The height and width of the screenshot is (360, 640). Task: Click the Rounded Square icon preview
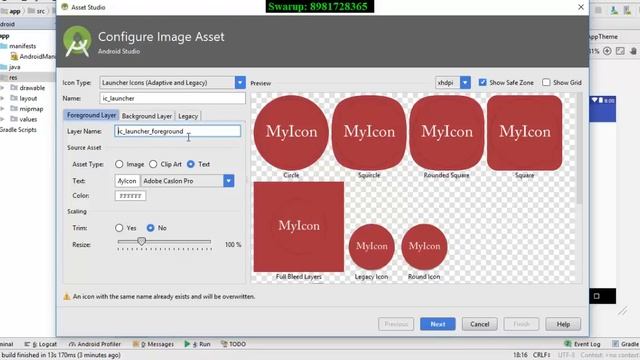point(447,133)
